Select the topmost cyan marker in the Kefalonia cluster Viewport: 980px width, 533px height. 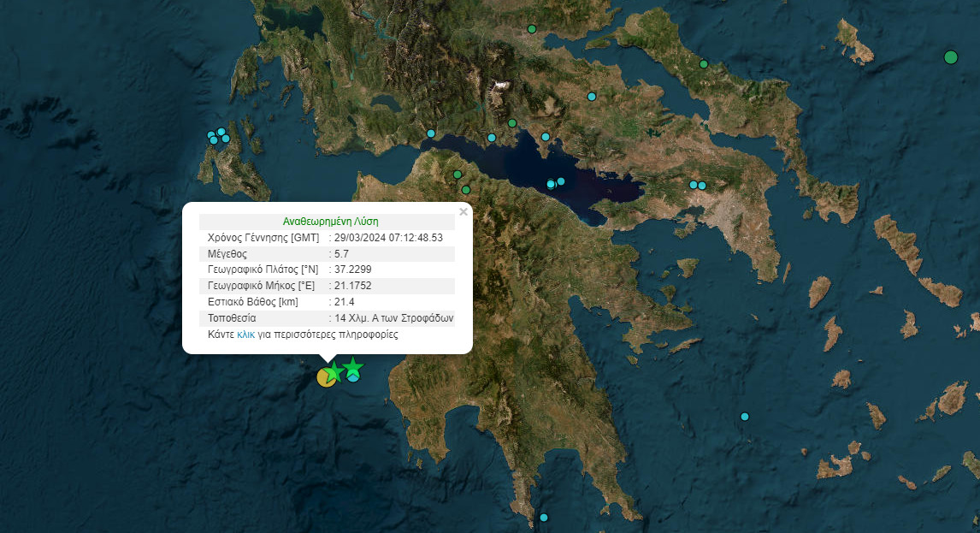221,132
